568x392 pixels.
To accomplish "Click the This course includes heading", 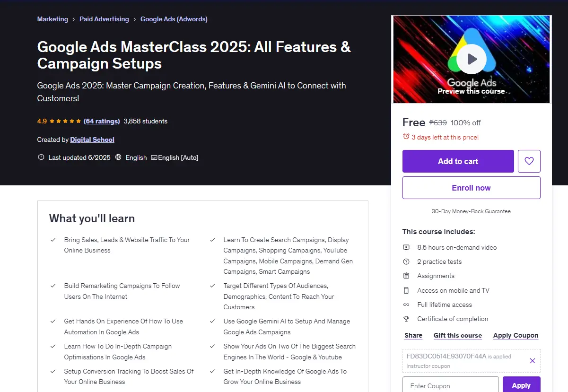I will tap(439, 232).
